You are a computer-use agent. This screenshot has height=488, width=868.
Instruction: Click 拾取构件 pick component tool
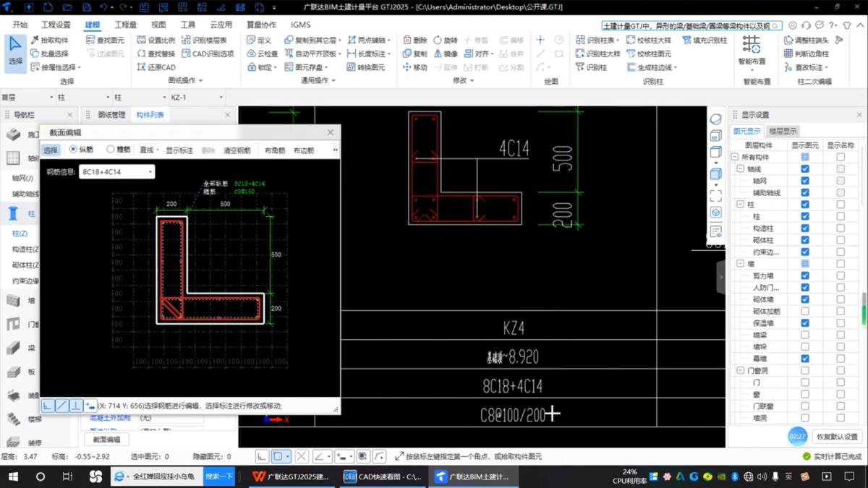pyautogui.click(x=49, y=40)
